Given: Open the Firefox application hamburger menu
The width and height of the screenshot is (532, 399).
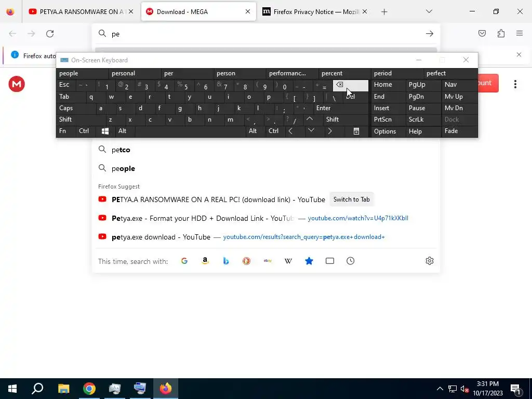Looking at the screenshot, I should [520, 33].
